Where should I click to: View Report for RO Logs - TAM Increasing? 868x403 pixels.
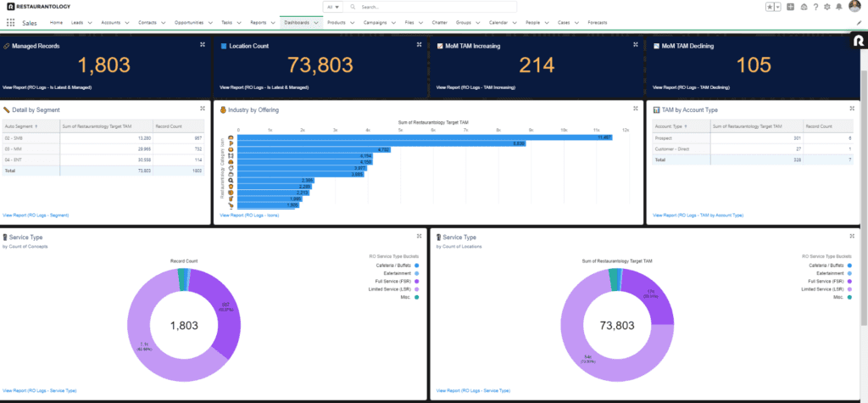coord(476,87)
